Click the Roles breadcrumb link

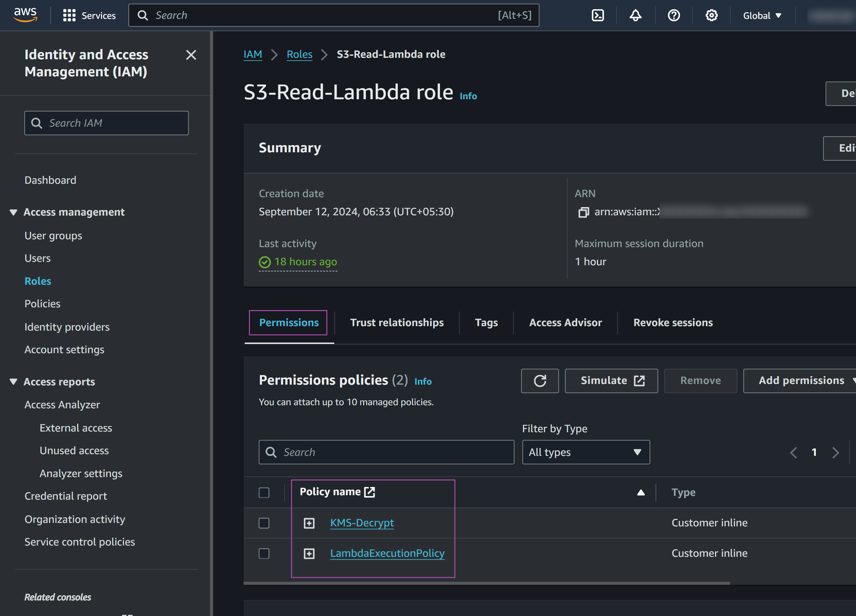(299, 54)
